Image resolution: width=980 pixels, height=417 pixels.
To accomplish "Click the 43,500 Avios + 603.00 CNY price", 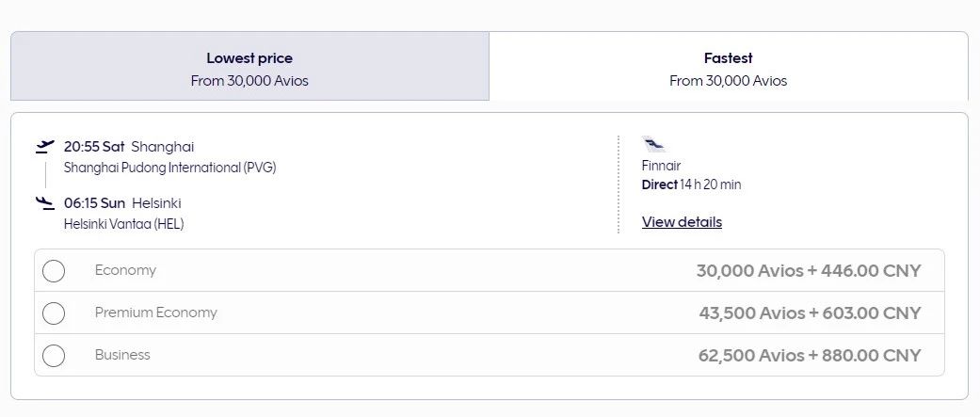I will pyautogui.click(x=810, y=313).
